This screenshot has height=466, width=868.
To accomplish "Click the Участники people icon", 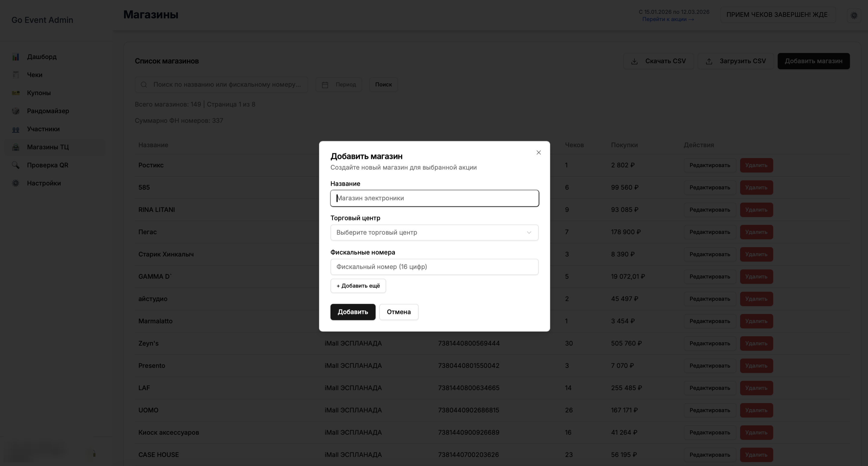I will click(x=16, y=129).
